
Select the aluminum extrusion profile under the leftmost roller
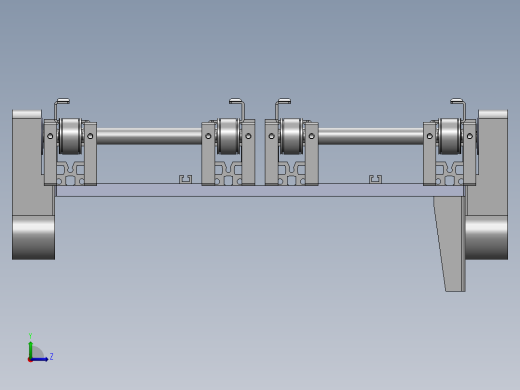click(x=70, y=173)
